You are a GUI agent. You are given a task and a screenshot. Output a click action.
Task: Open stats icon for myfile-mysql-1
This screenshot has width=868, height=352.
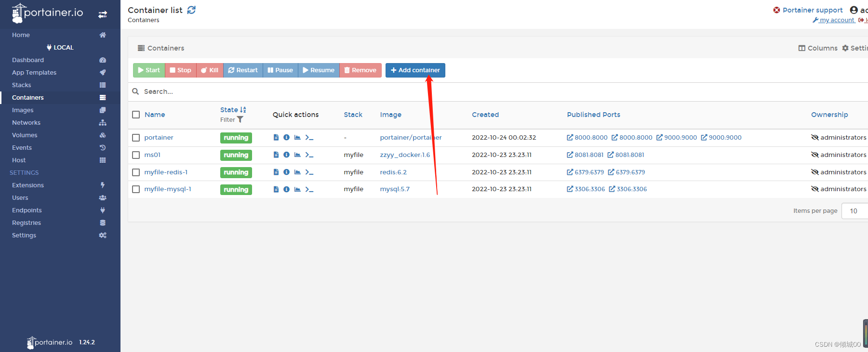click(x=297, y=189)
